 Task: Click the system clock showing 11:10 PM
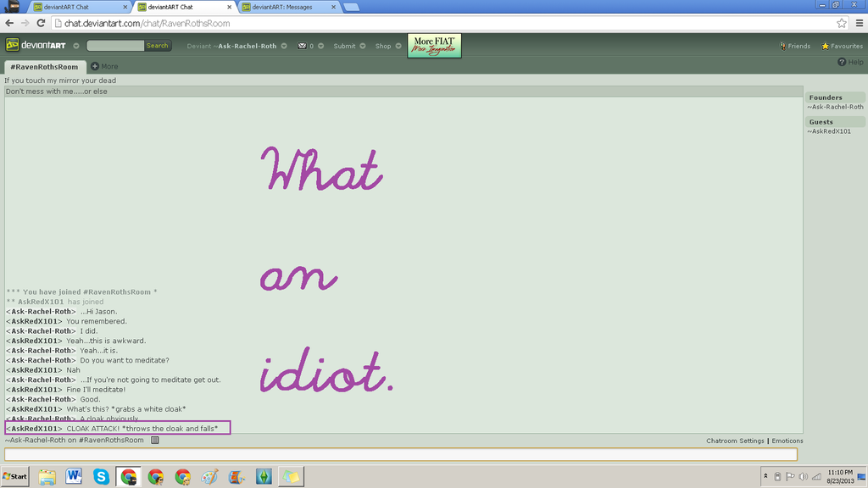pyautogui.click(x=840, y=476)
